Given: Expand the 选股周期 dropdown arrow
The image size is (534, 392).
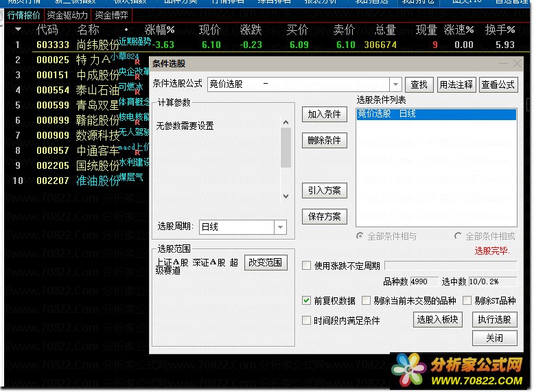Looking at the screenshot, I should [280, 227].
